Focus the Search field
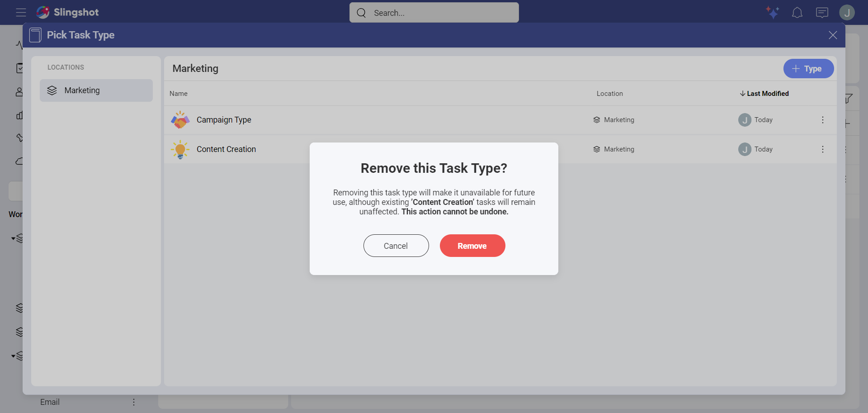Viewport: 868px width, 413px height. (434, 13)
